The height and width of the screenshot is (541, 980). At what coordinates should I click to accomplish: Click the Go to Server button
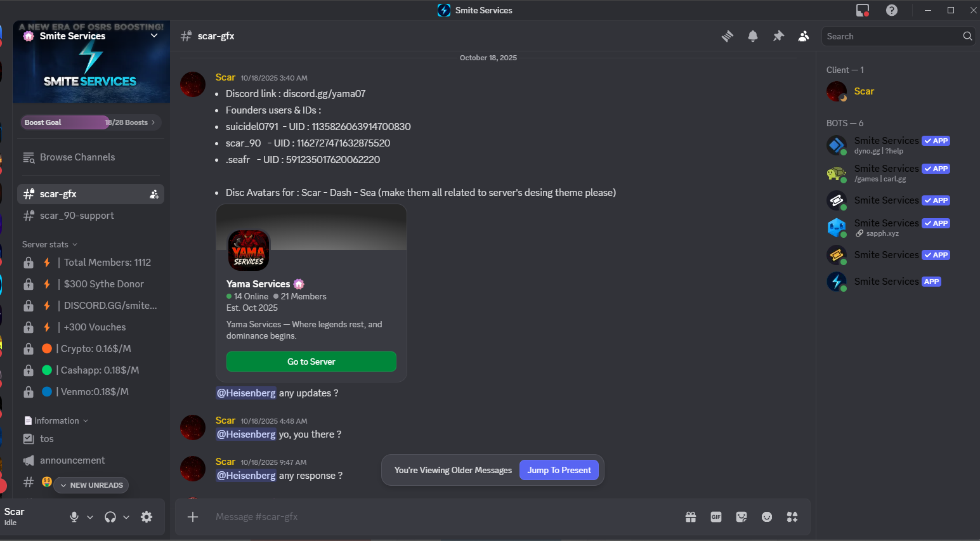point(311,362)
